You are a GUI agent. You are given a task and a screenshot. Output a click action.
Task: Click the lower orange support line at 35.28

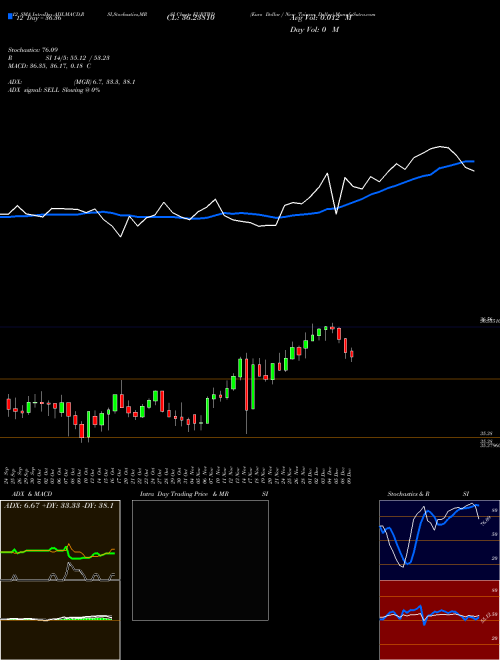[250, 438]
